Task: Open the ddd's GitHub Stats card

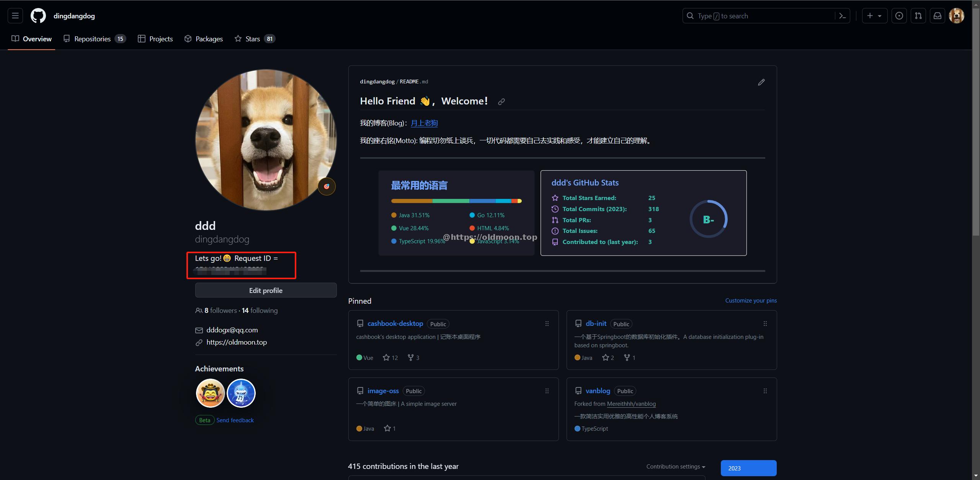Action: click(x=644, y=213)
